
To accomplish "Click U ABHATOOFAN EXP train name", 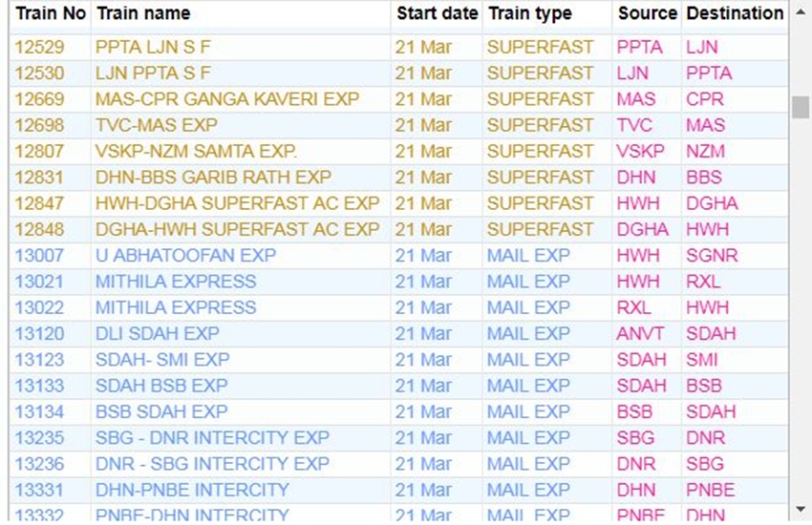I will point(185,256).
